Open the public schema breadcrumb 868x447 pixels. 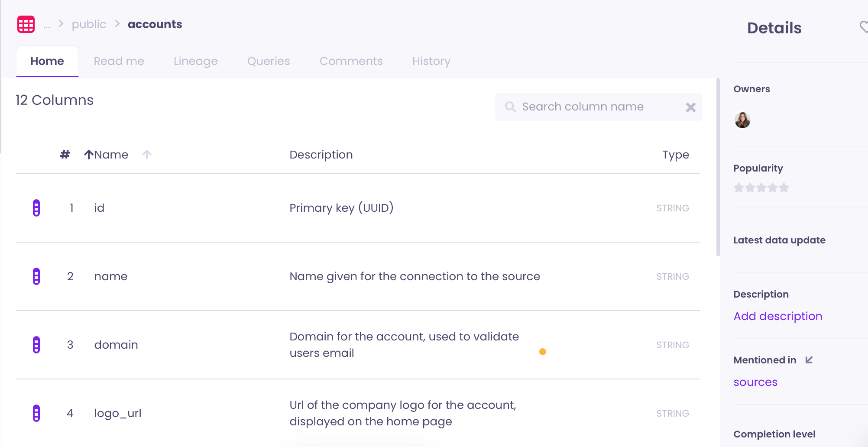point(89,24)
